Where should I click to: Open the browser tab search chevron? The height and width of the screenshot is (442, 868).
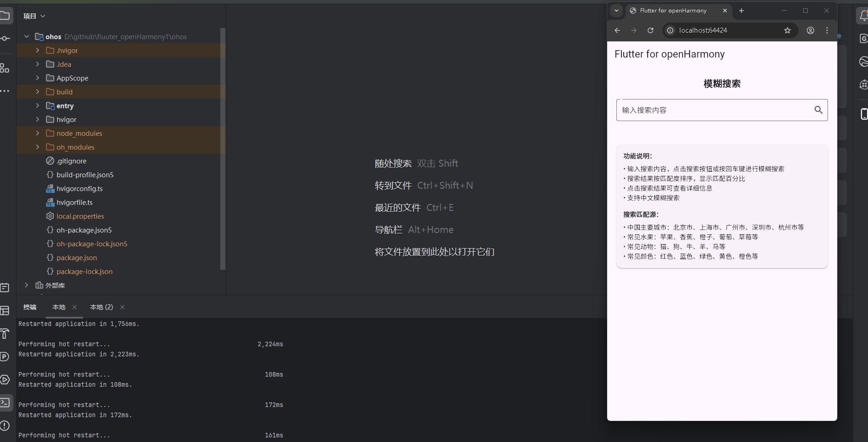(x=616, y=11)
